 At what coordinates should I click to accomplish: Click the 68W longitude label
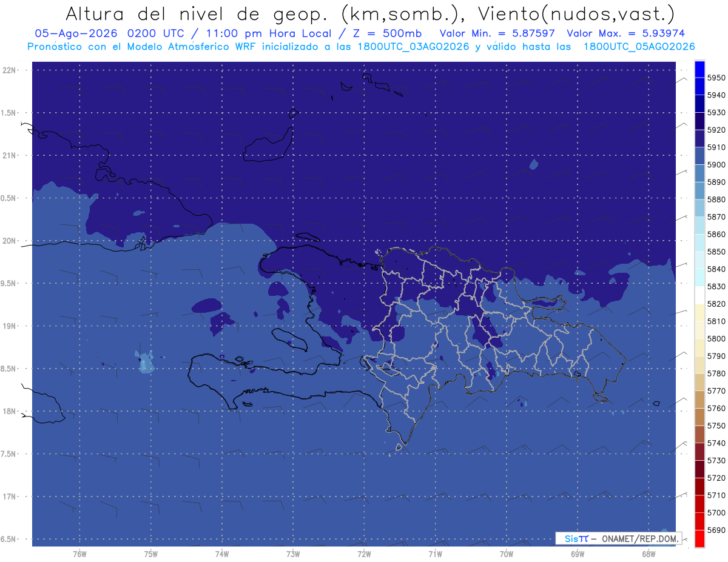coord(649,554)
